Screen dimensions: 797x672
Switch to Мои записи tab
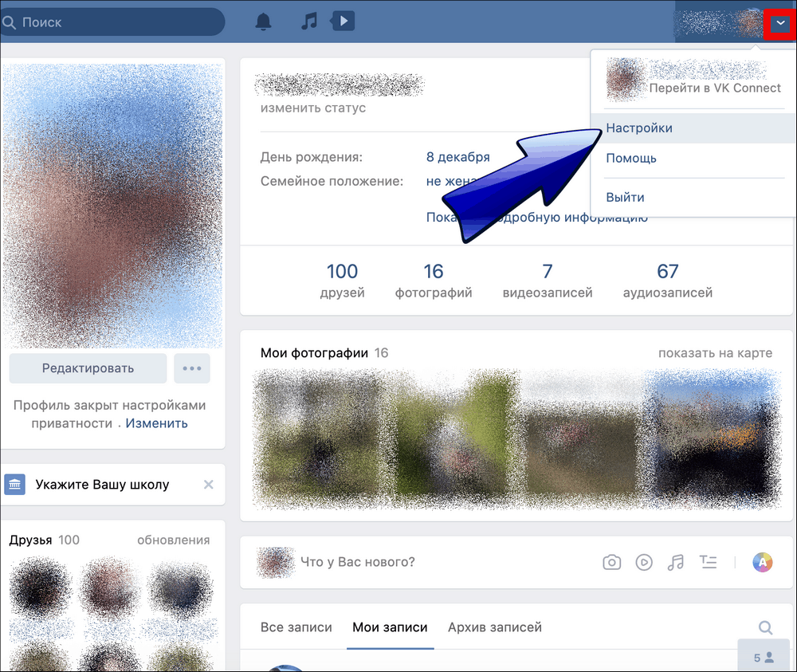click(390, 627)
